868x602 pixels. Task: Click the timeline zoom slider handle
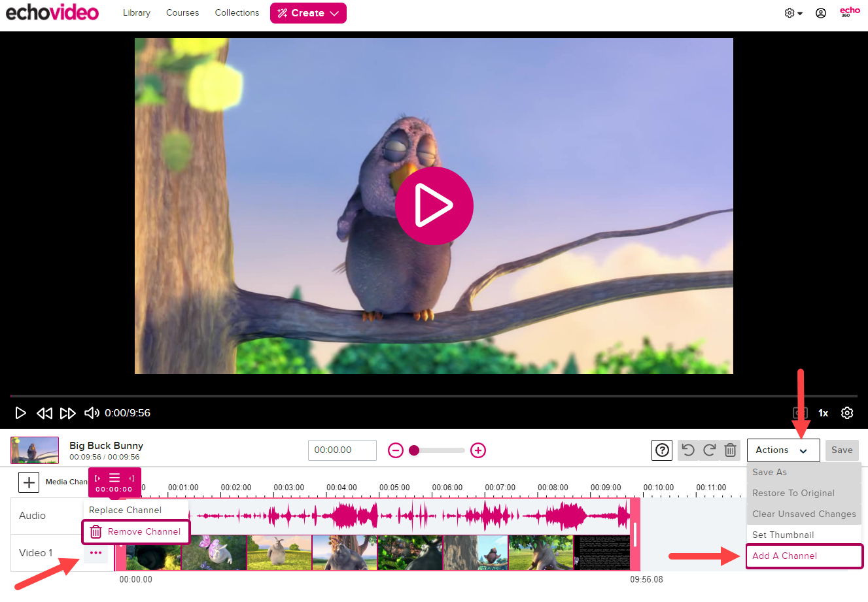point(414,450)
